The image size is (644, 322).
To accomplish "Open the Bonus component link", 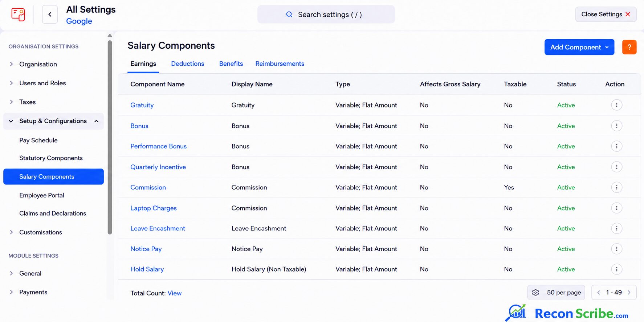I will coord(139,126).
